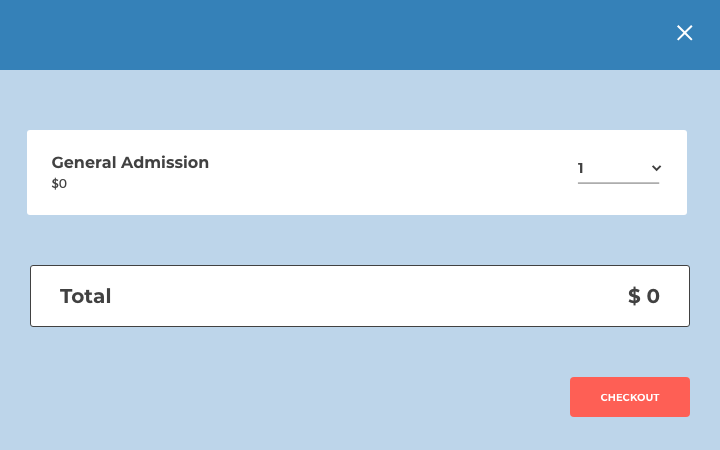Click the chevron arrow on quantity selector
This screenshot has height=450, width=720.
pyautogui.click(x=656, y=168)
